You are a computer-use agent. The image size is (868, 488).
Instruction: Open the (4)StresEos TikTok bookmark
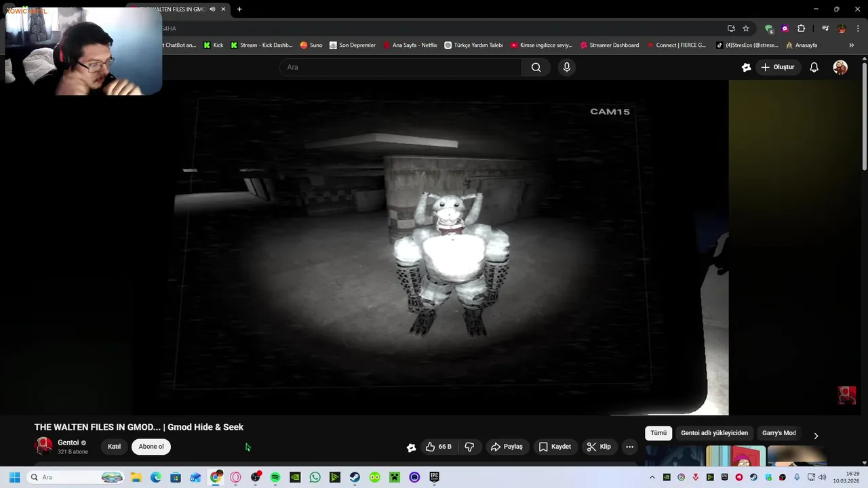tap(747, 45)
